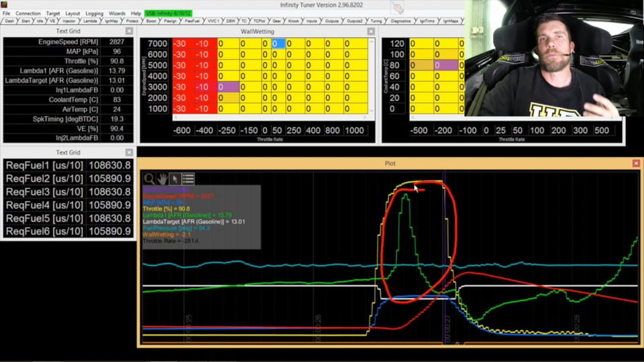
Task: Open the Wizards menu
Action: coord(117,13)
